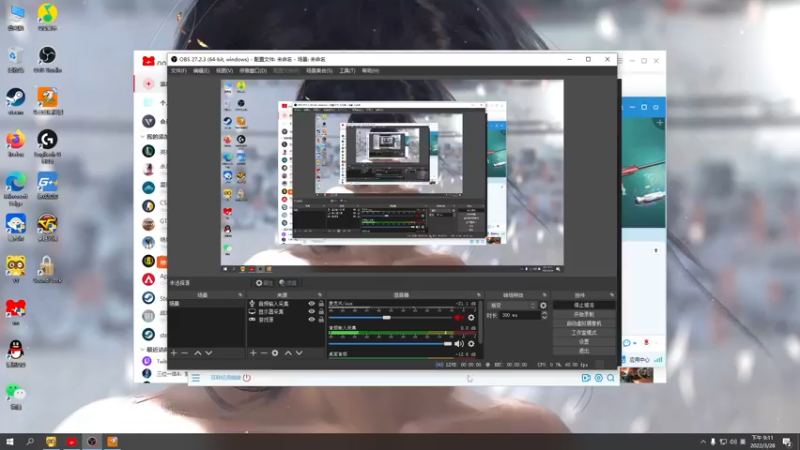Open source properties gear in Sources panel
Viewport: 800px width, 450px height.
tap(275, 353)
